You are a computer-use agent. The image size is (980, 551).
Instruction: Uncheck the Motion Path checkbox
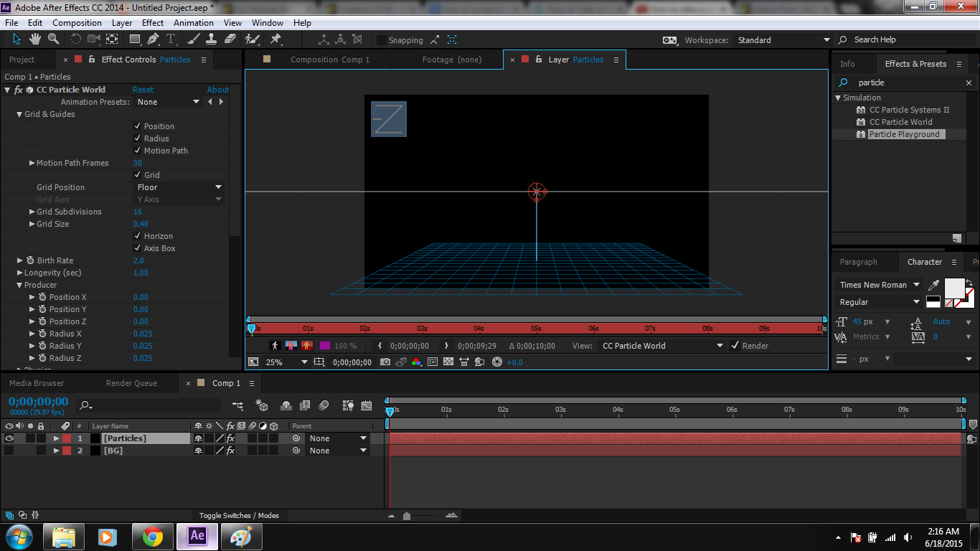coord(138,151)
